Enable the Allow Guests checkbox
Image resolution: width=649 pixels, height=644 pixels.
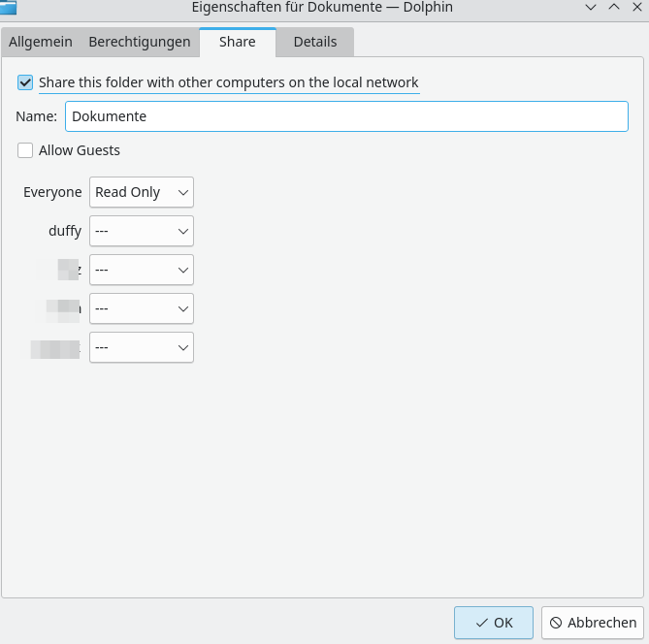[25, 150]
